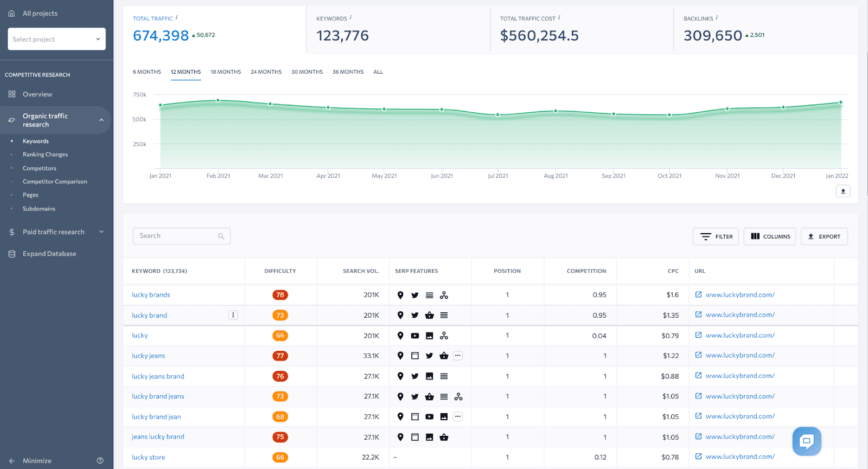Click Total Traffic value 674,398
The width and height of the screenshot is (868, 469).
(x=161, y=36)
